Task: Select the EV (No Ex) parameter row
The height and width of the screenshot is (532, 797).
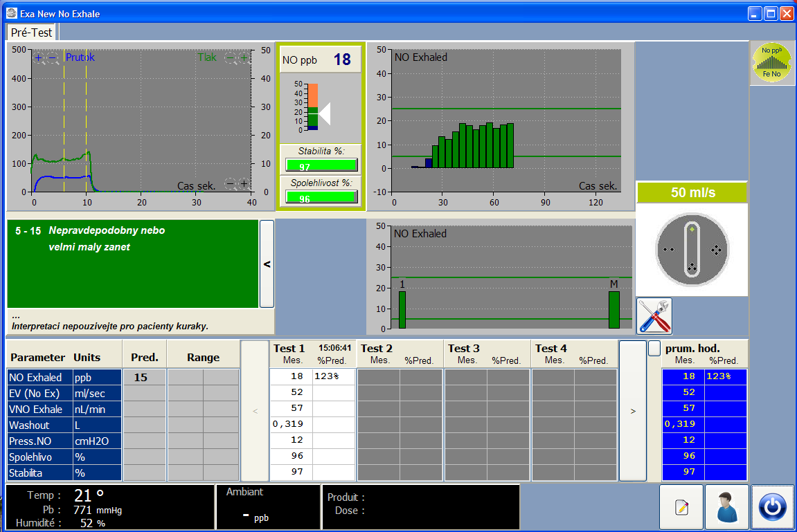Action: click(x=64, y=394)
